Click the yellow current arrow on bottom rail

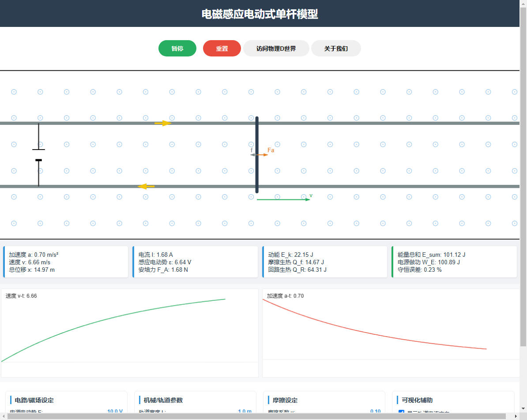[x=146, y=186]
